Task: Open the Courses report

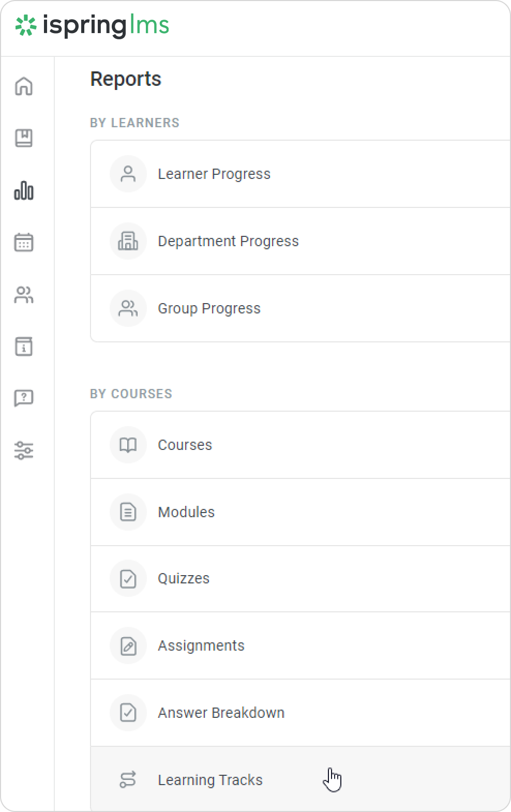Action: [x=185, y=445]
